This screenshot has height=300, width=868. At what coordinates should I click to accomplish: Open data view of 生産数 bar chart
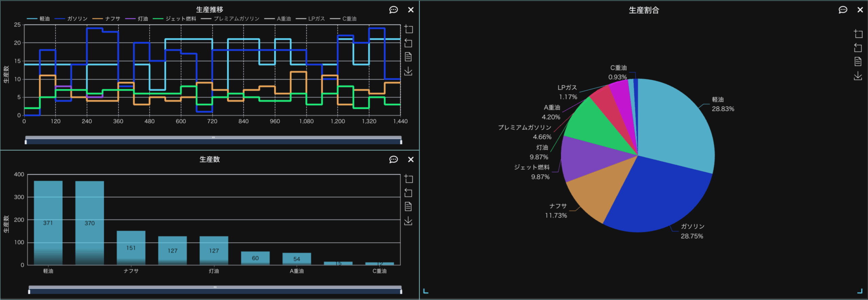(x=409, y=207)
